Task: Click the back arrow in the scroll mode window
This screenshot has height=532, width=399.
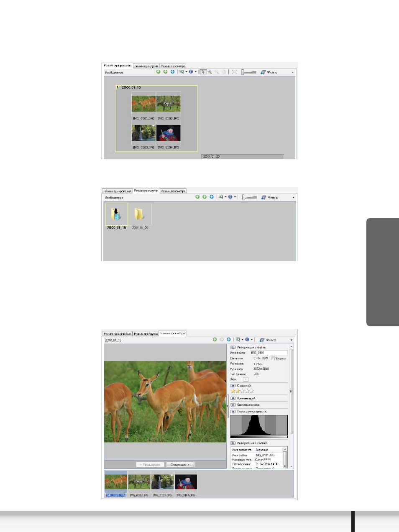Action: coord(197,197)
